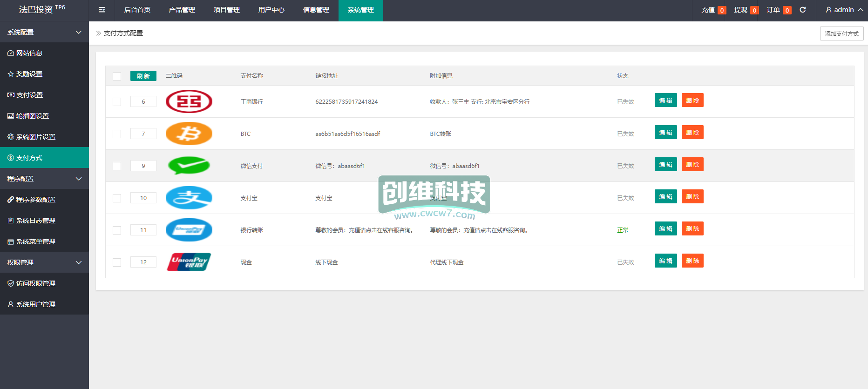Collapse the 程序配置 sidebar group
The width and height of the screenshot is (868, 389).
[44, 179]
